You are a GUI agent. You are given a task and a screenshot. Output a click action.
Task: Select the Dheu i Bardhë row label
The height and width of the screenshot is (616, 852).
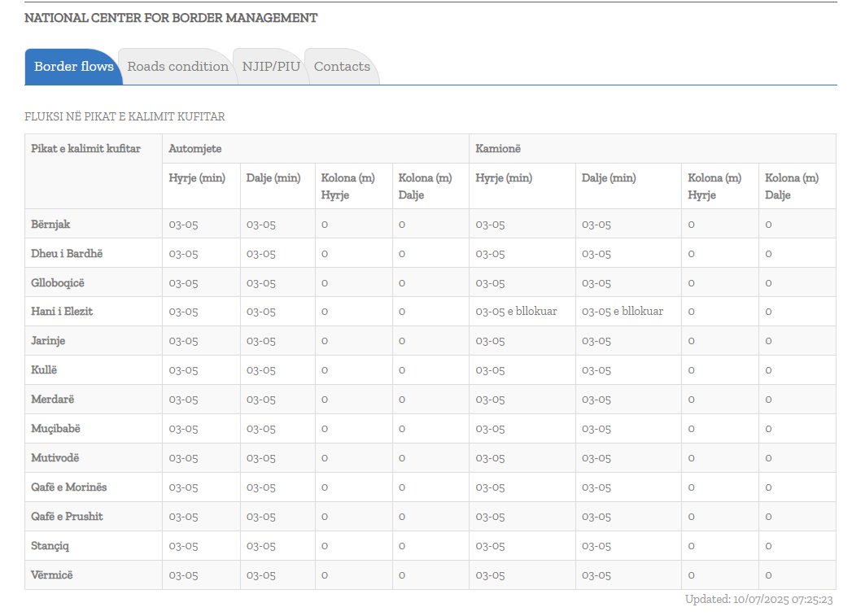[67, 253]
